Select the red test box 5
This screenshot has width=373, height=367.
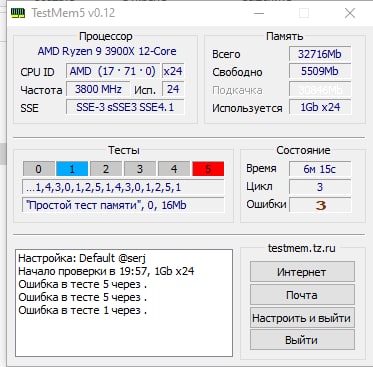pyautogui.click(x=208, y=169)
